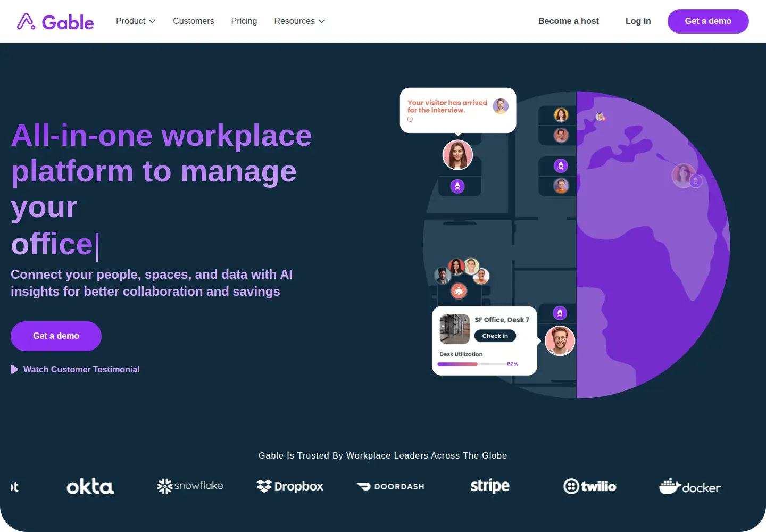The height and width of the screenshot is (532, 766).
Task: Click the play icon beside Watch Customer Testimonial
Action: [x=14, y=369]
